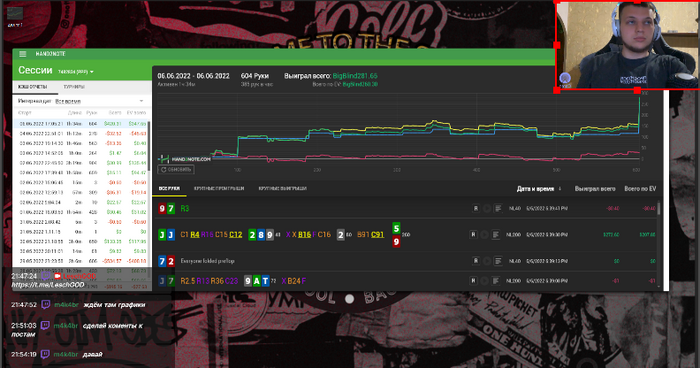The image size is (700, 368).
Task: Open the R replayer icon in 72 hand row
Action: pos(476,261)
